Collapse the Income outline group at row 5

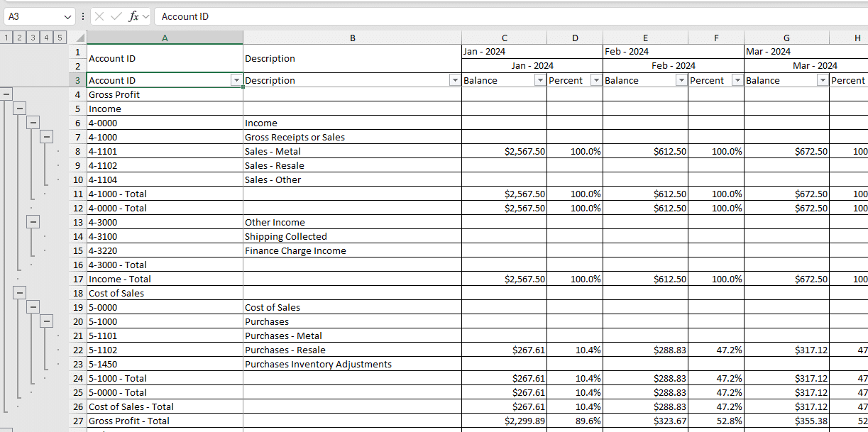click(20, 108)
